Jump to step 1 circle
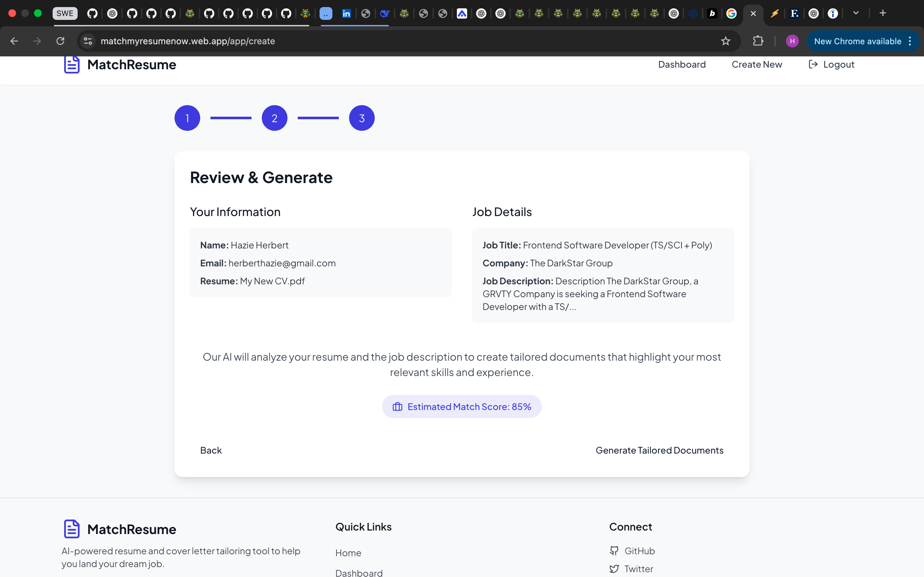This screenshot has height=577, width=924. pyautogui.click(x=187, y=118)
